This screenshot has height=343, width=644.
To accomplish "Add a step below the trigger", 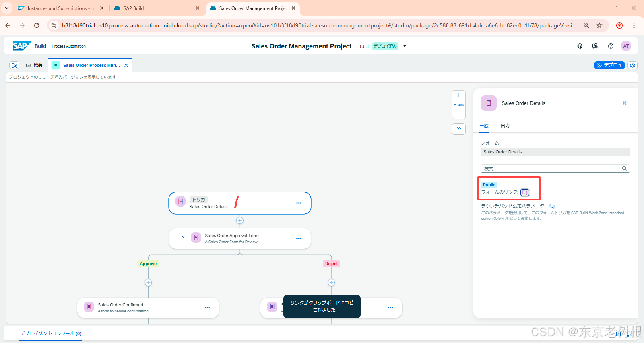I will (x=240, y=221).
